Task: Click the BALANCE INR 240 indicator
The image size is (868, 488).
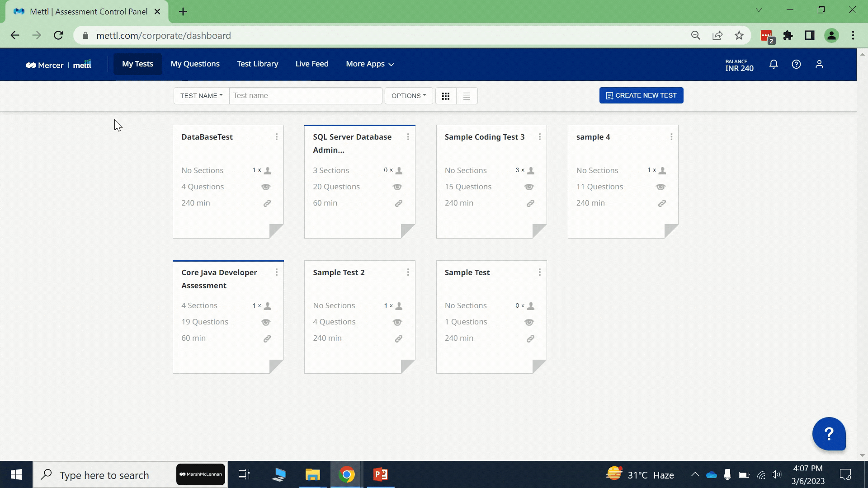Action: (x=739, y=65)
